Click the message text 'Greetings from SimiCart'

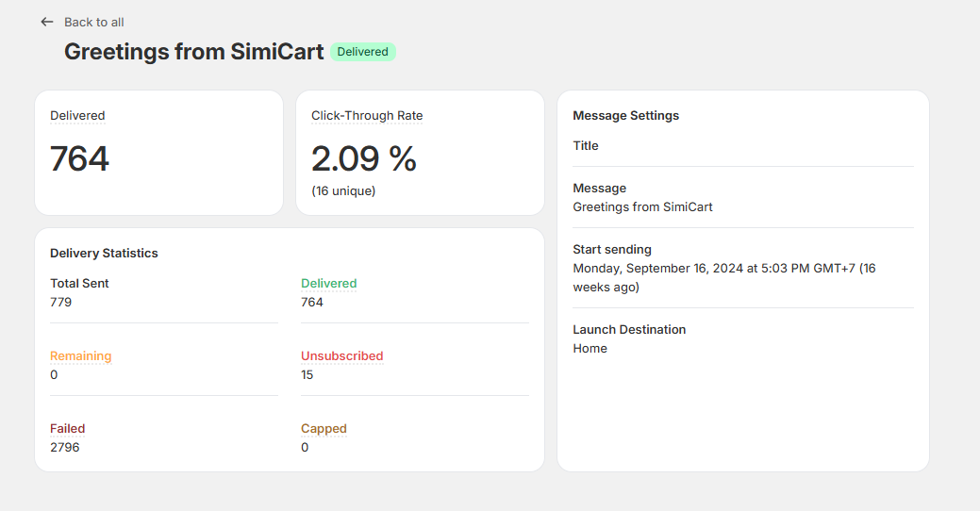point(642,206)
